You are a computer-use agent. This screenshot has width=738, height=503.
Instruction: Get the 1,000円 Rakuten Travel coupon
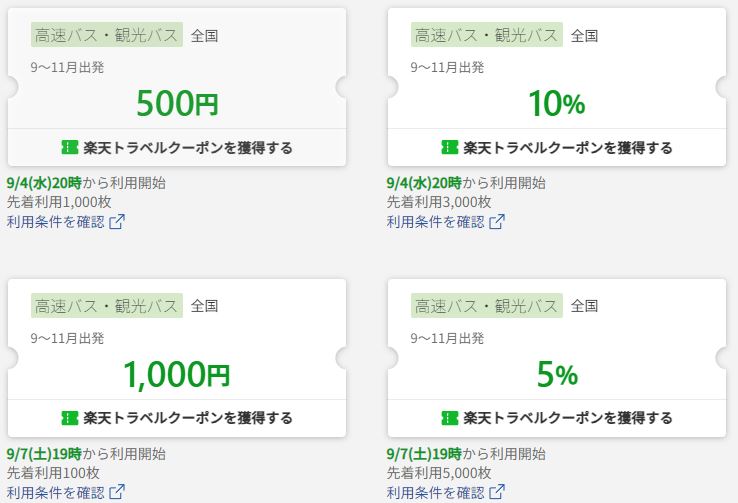tap(177, 418)
